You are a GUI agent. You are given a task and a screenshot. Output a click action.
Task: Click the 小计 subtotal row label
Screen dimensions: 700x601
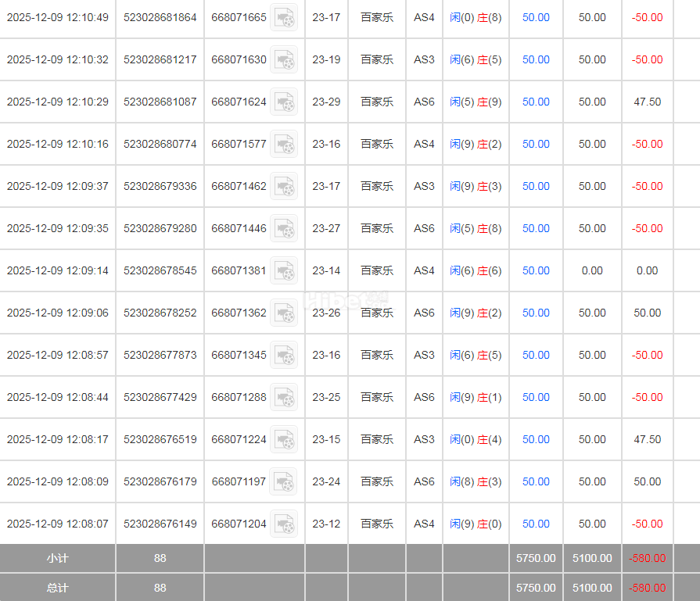(x=57, y=558)
